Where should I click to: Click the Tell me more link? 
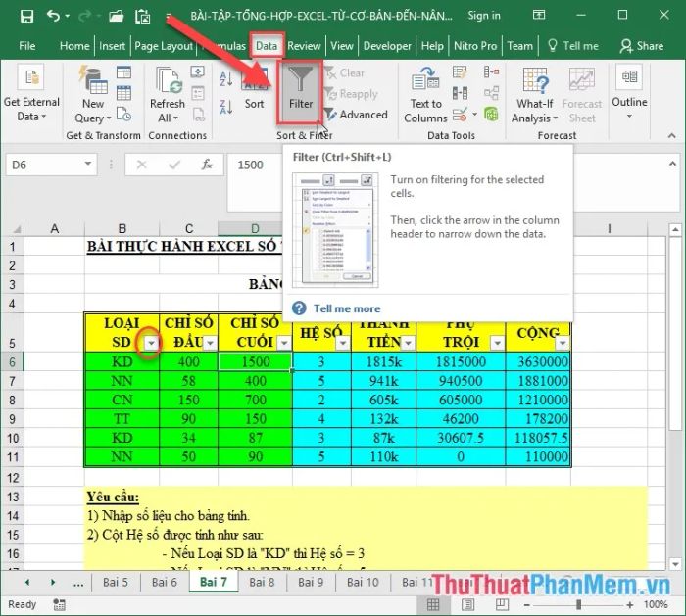coord(347,308)
